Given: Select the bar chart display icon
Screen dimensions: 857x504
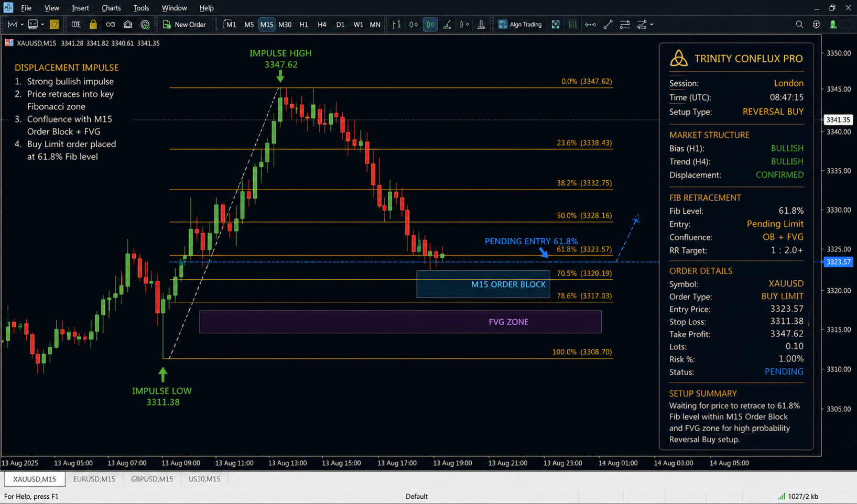Looking at the screenshot, I should 396,25.
